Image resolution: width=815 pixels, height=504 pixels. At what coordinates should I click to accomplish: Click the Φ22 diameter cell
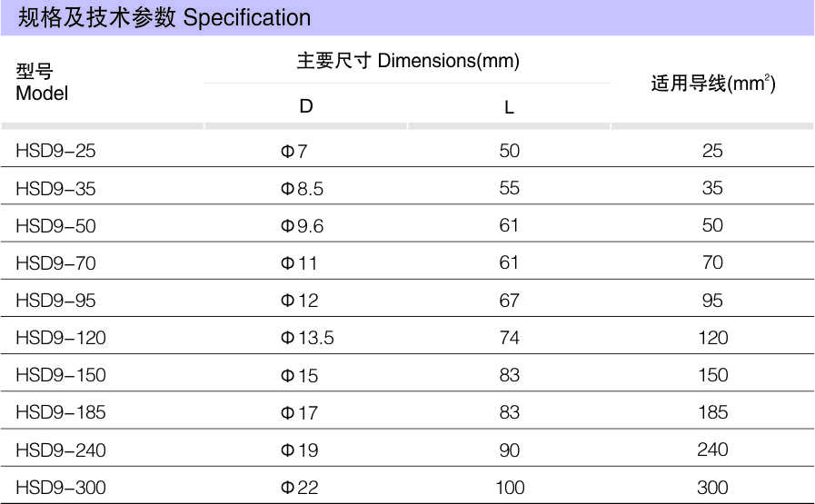(x=300, y=488)
